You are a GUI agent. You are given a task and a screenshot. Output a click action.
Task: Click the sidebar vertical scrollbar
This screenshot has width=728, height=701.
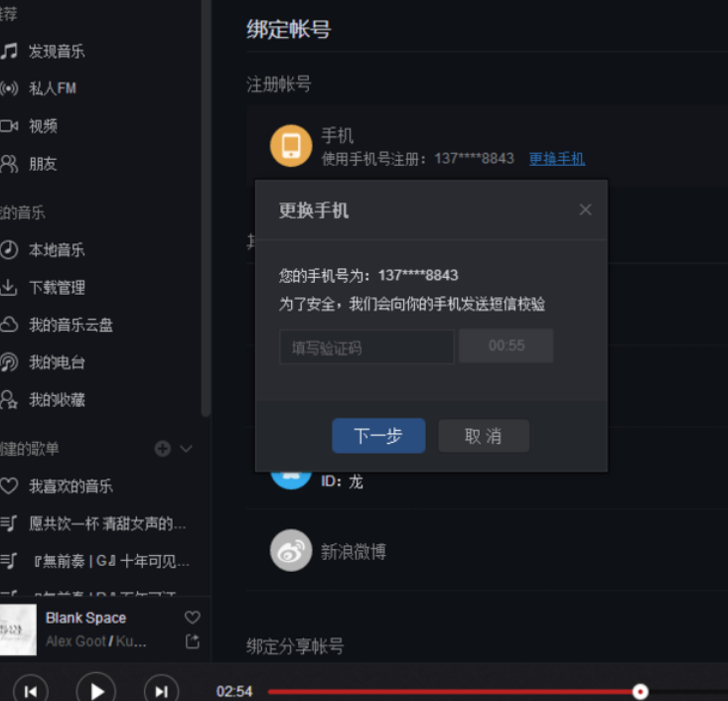pos(207,209)
